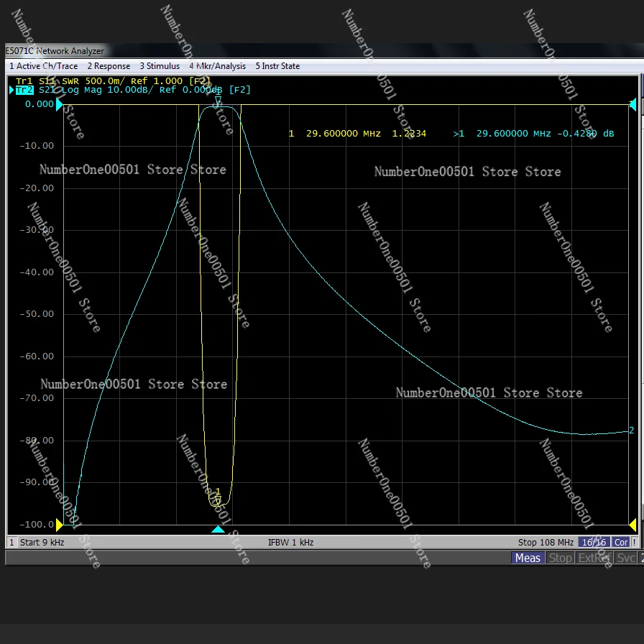
Task: Click the Meas status indicator
Action: [x=528, y=558]
